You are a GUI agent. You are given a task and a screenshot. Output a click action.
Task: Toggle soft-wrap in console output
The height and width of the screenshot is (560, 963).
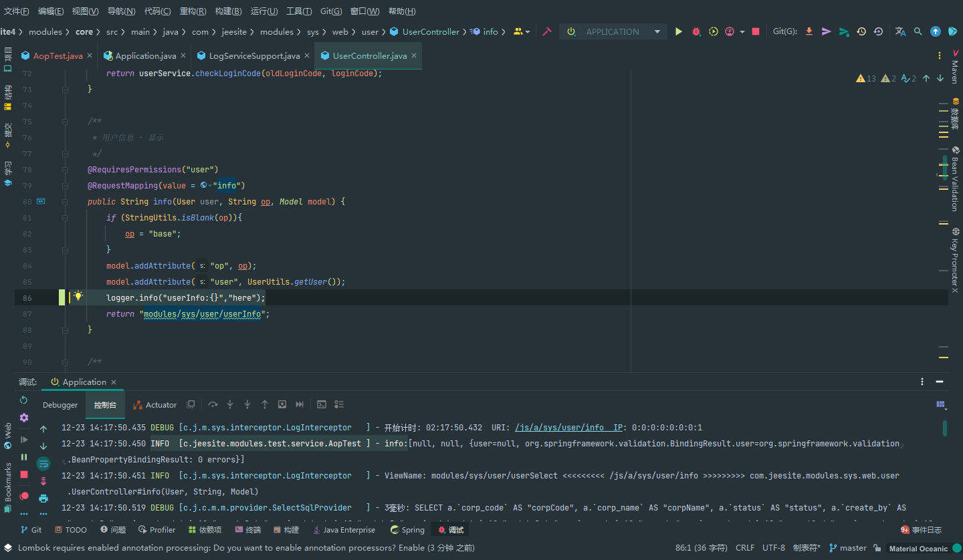(43, 463)
